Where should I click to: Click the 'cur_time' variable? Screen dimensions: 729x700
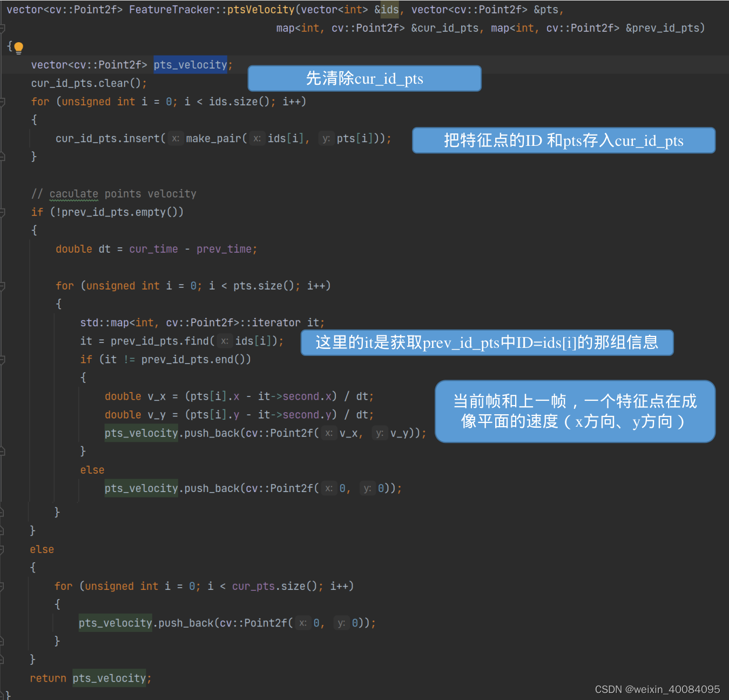tap(153, 249)
